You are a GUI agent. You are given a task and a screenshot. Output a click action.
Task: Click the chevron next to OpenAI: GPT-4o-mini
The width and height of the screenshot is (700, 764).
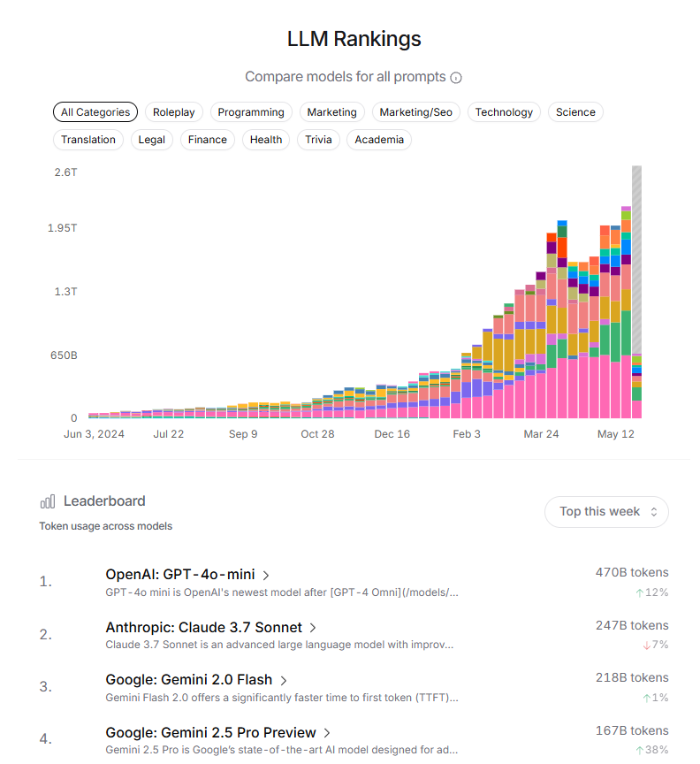[x=266, y=576]
